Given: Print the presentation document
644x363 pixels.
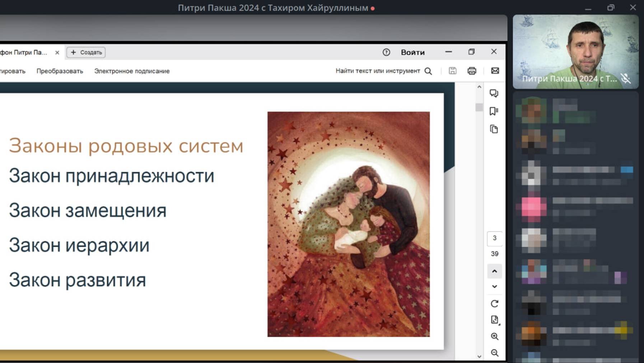Looking at the screenshot, I should pyautogui.click(x=472, y=71).
